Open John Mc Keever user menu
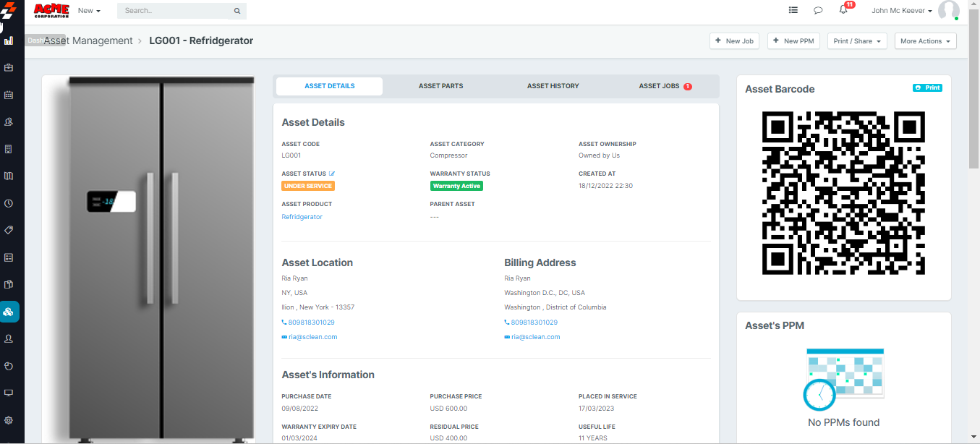This screenshot has width=980, height=444. click(902, 11)
